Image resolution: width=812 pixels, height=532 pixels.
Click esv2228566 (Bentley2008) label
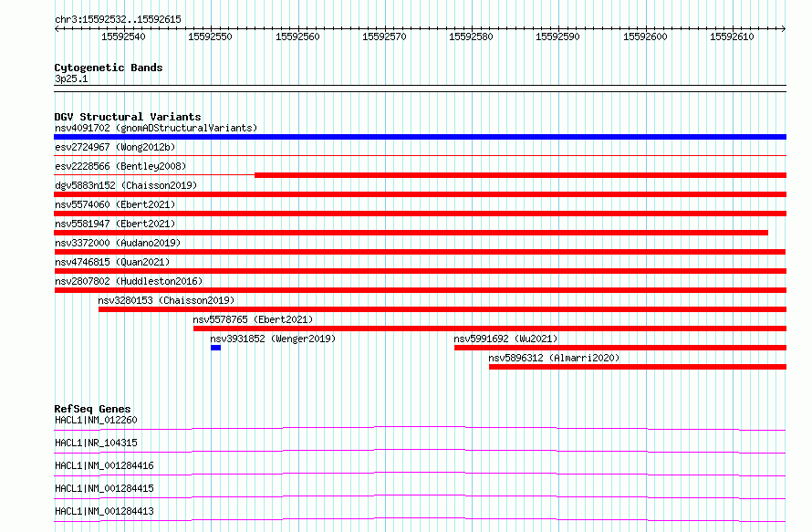point(120,166)
